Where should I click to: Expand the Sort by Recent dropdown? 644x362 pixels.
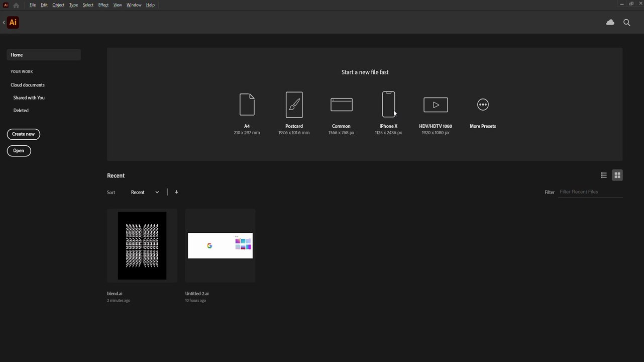point(145,193)
